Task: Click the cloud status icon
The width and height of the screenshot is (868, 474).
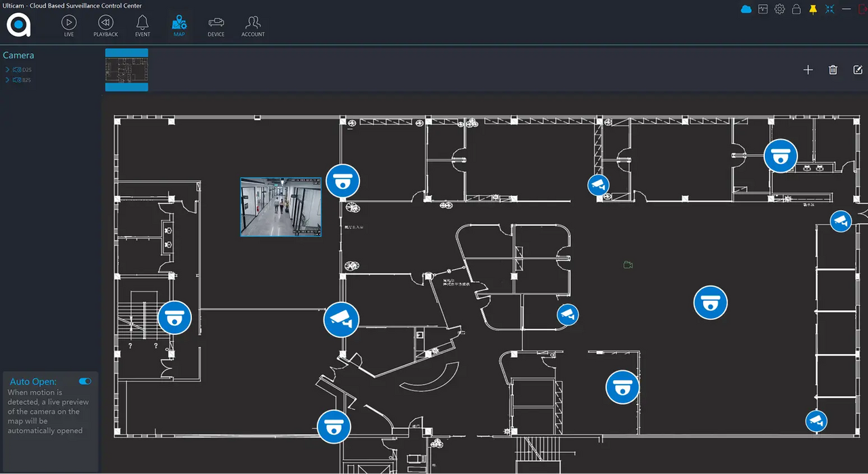Action: 746,9
